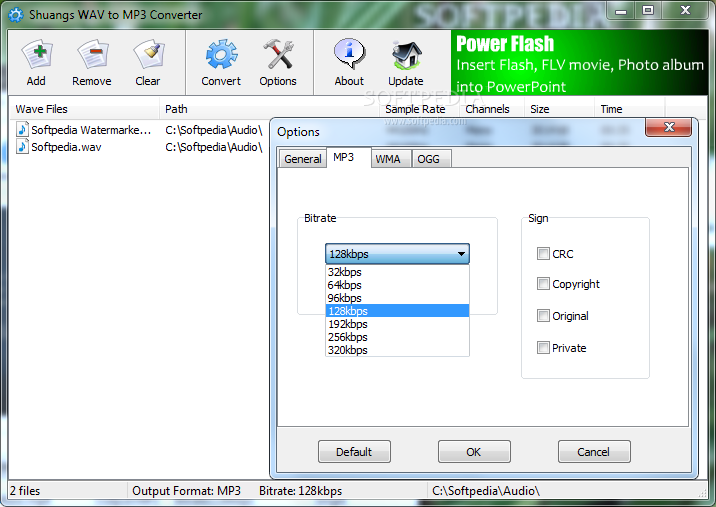Click the Add files toolbar icon
Viewport: 716px width, 507px height.
coord(36,54)
